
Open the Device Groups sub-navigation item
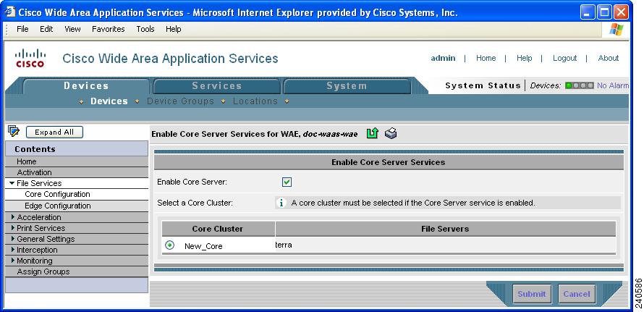[x=180, y=101]
